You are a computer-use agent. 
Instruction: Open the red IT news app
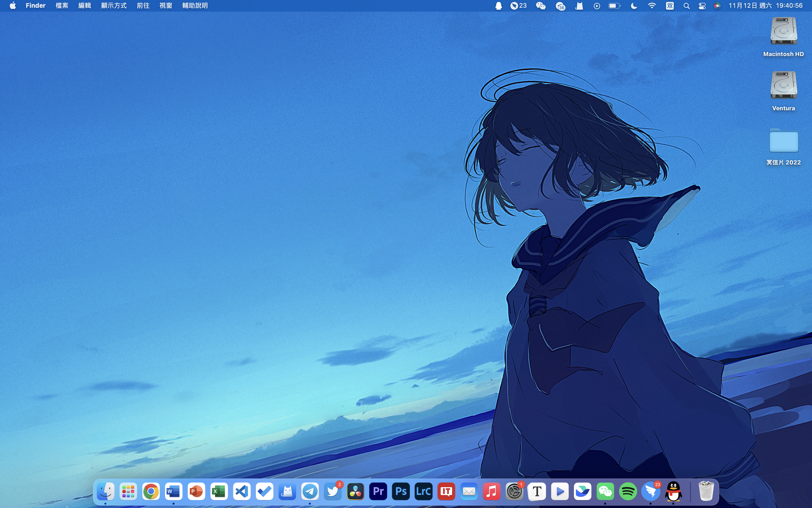click(446, 492)
